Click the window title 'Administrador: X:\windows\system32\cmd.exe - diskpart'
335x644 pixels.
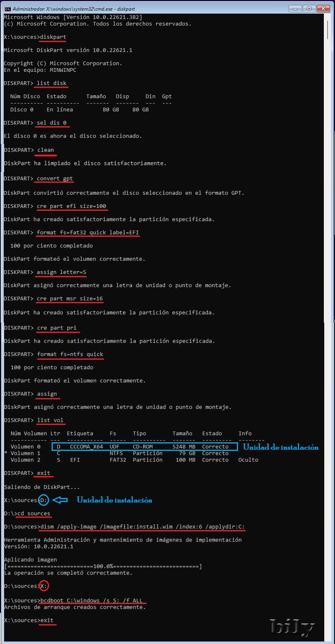pyautogui.click(x=74, y=9)
